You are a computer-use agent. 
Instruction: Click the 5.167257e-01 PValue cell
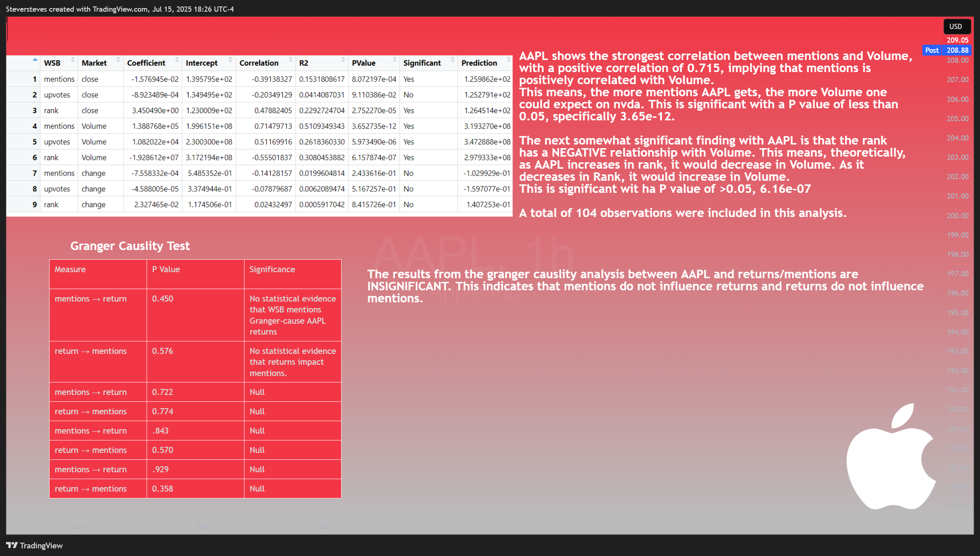click(374, 189)
